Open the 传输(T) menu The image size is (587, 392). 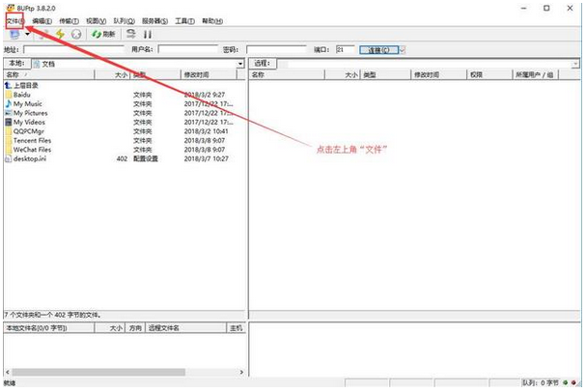[x=69, y=21]
